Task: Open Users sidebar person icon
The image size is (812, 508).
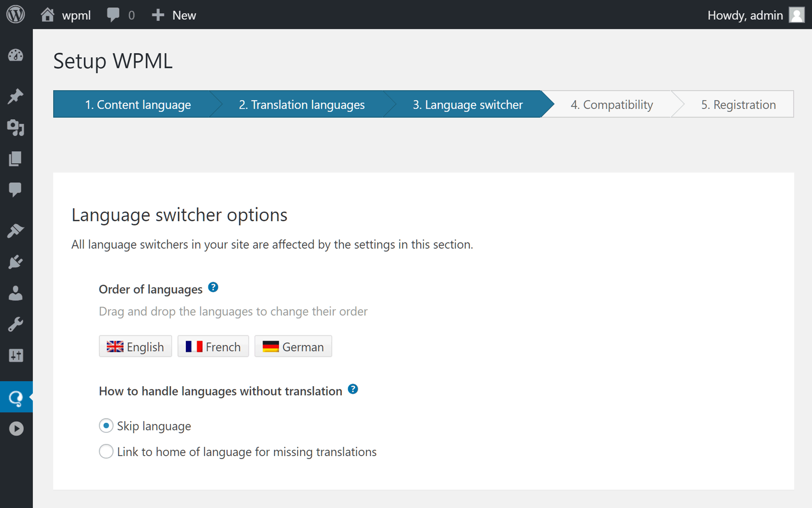Action: point(16,293)
